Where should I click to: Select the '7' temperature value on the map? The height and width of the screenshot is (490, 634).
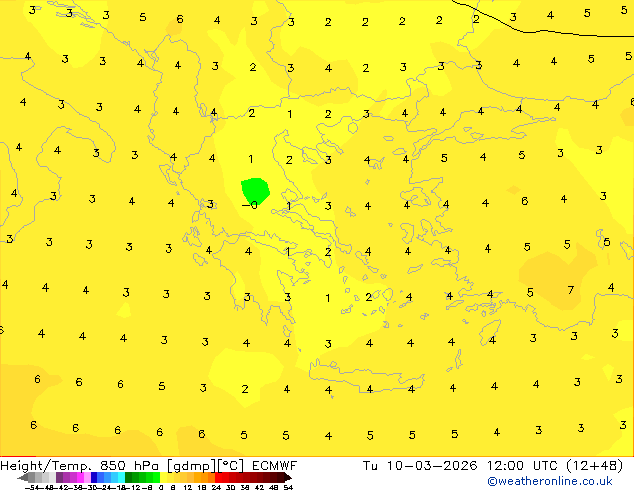pos(571,290)
